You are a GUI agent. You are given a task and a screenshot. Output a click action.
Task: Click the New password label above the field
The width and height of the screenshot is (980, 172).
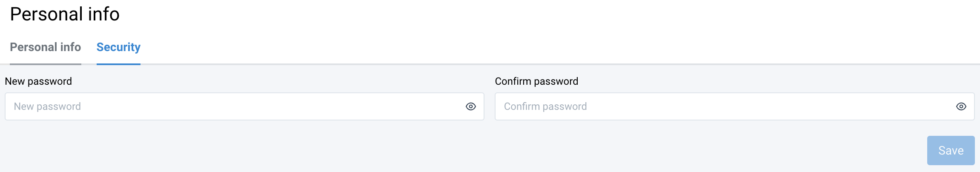coord(38,81)
